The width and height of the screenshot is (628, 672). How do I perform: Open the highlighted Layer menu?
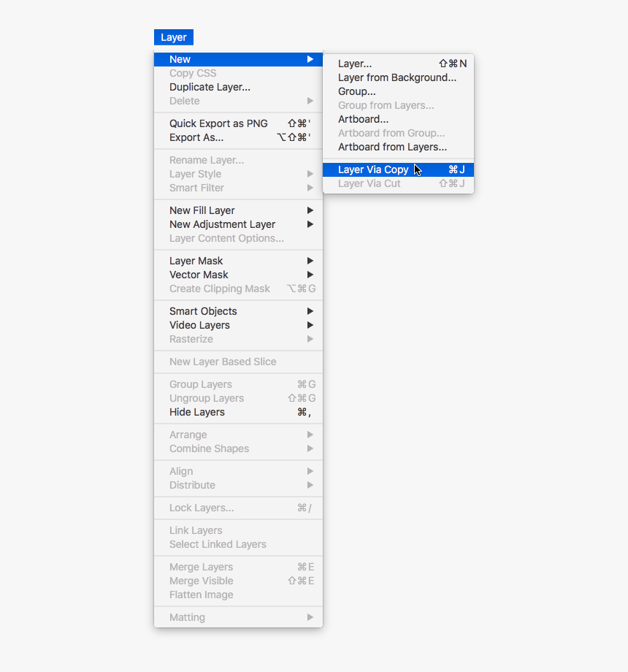(x=173, y=37)
